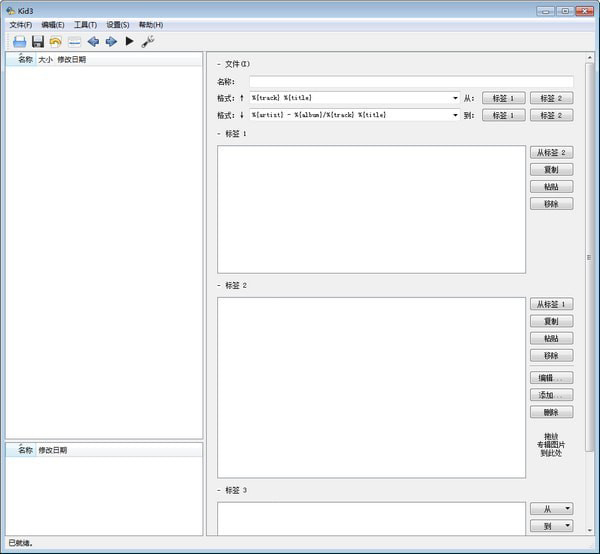Click the revert changes toolbar icon

(56, 42)
